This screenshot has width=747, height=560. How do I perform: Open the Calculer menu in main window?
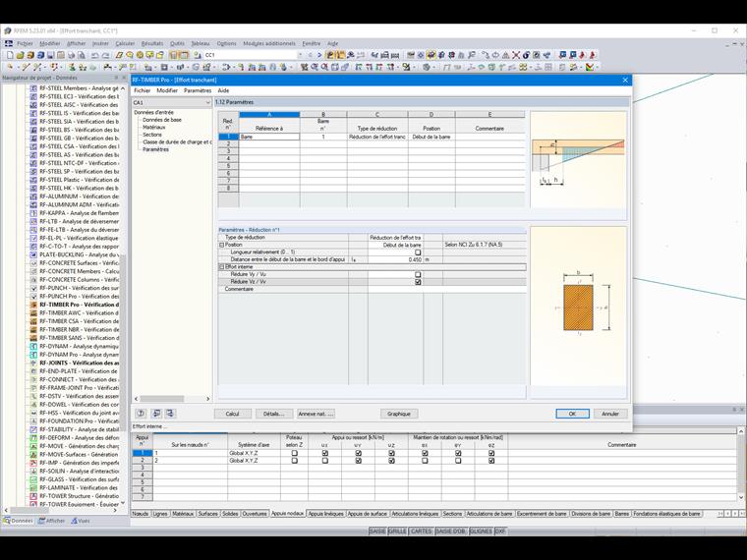[125, 43]
